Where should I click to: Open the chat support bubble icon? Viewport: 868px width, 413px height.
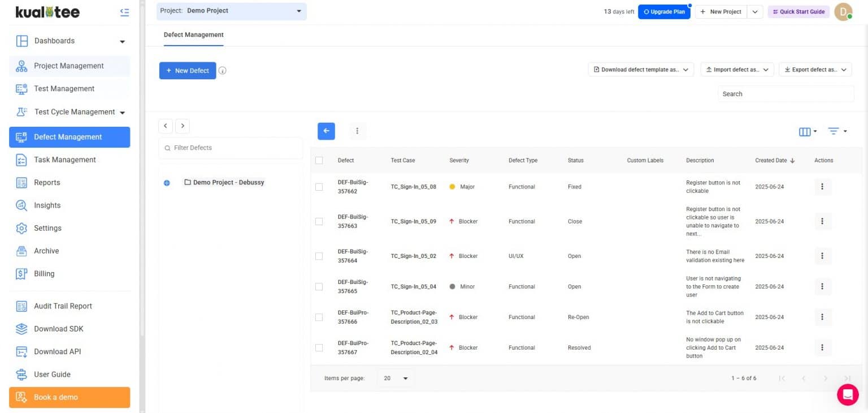[847, 394]
